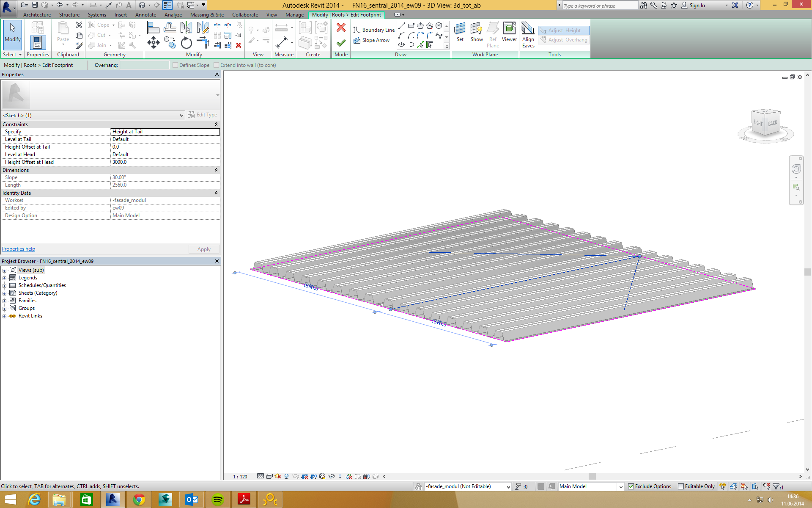Click the Height Offset at Head value field
Image resolution: width=812 pixels, height=508 pixels.
165,162
